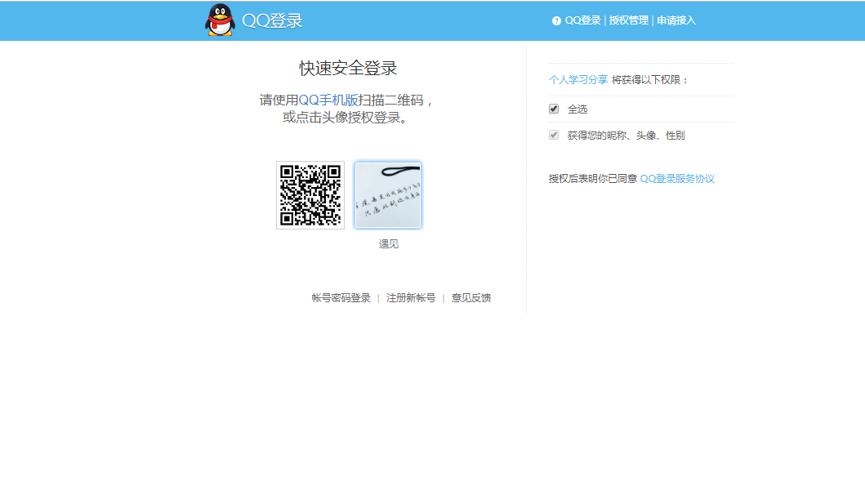Click the 全选 label text
The width and height of the screenshot is (865, 504).
click(x=577, y=109)
